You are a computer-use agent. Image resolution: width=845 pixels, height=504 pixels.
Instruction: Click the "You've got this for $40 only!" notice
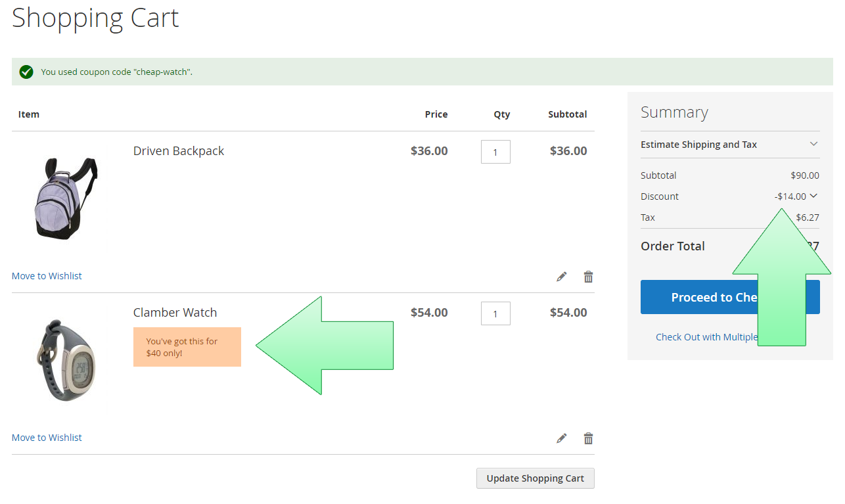click(187, 347)
